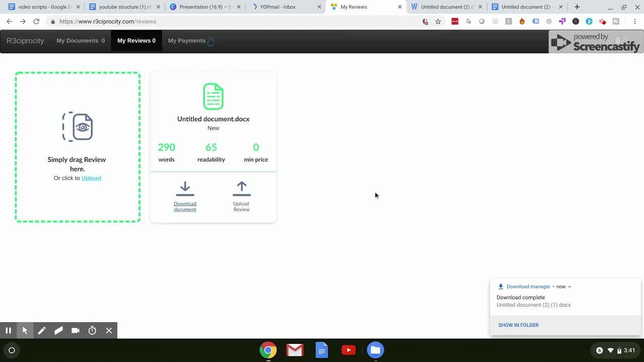644x362 pixels.
Task: Click the purple extension icon
Action: point(562,22)
